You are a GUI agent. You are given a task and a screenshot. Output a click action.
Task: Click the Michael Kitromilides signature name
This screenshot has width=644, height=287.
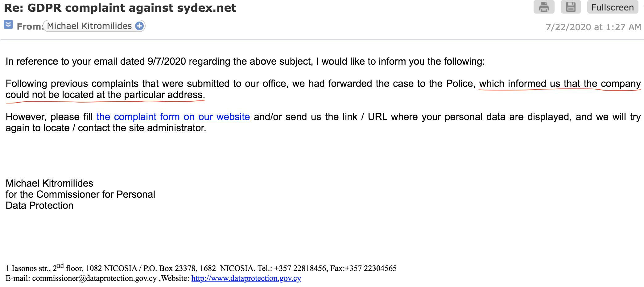[49, 183]
